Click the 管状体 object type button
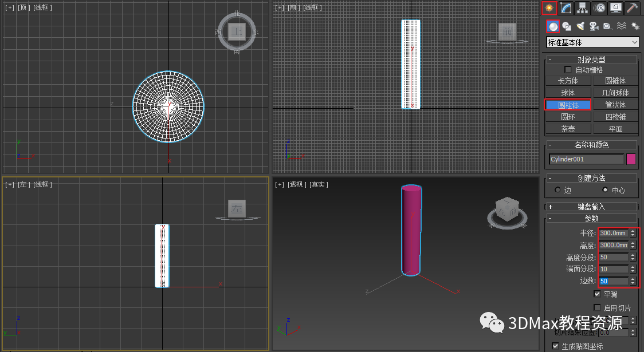Image resolution: width=644 pixels, height=352 pixels. [615, 105]
